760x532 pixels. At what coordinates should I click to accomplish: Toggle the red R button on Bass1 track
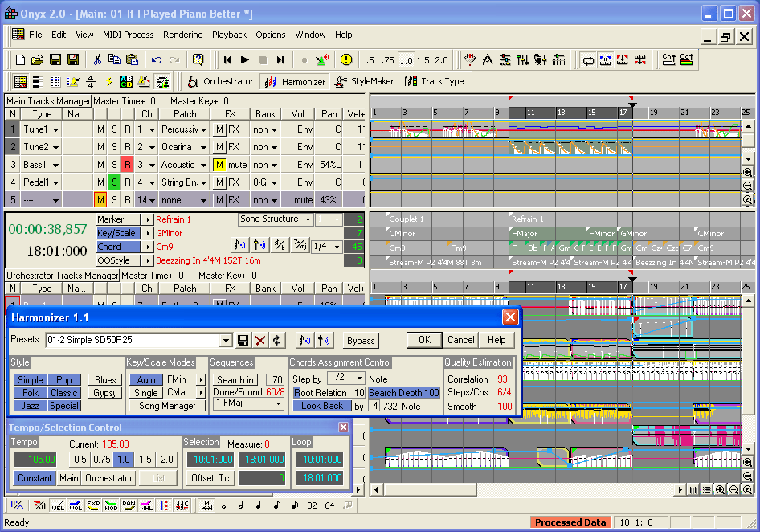pos(128,165)
